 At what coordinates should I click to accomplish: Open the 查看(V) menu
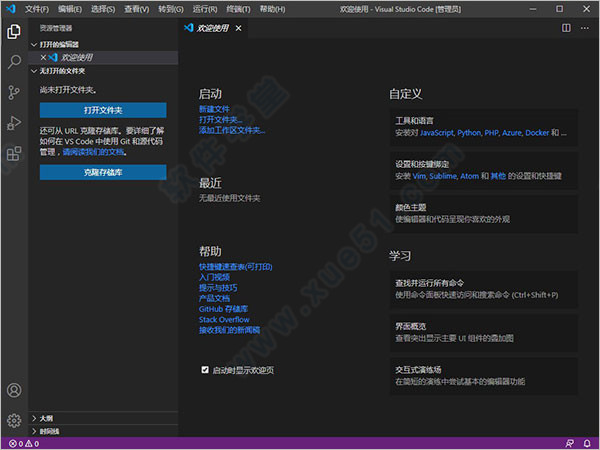pyautogui.click(x=137, y=9)
